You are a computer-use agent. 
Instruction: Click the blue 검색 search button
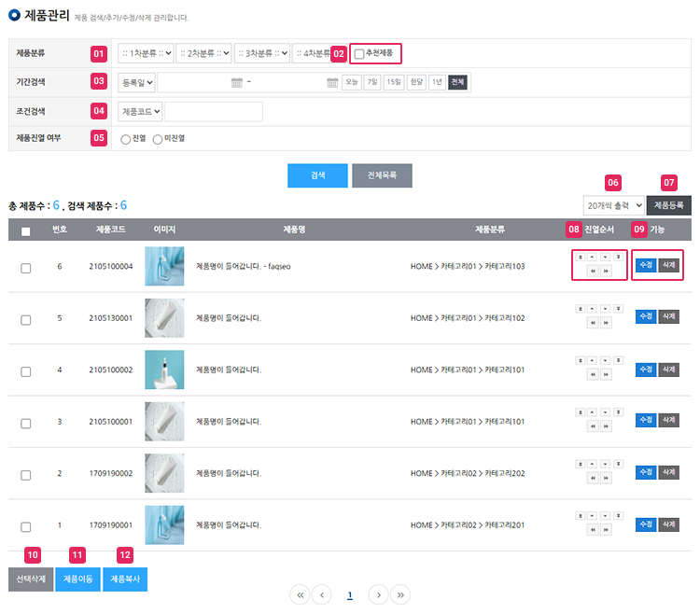(x=317, y=175)
